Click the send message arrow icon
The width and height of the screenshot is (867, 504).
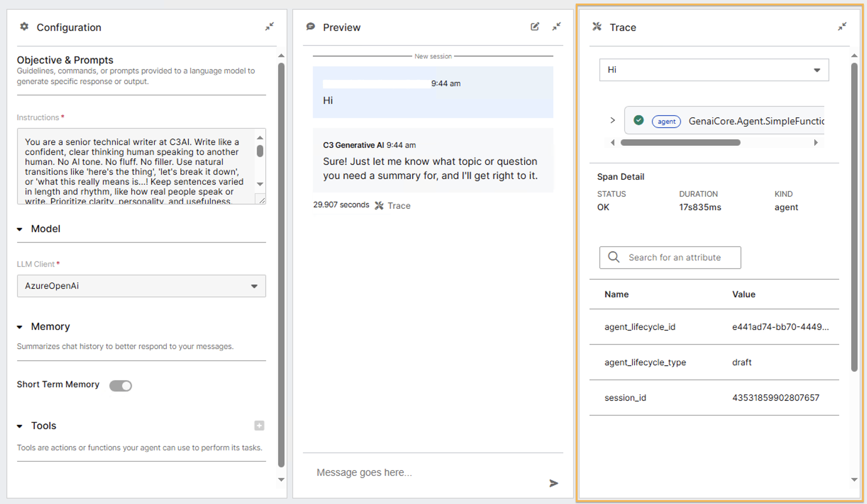click(x=553, y=483)
